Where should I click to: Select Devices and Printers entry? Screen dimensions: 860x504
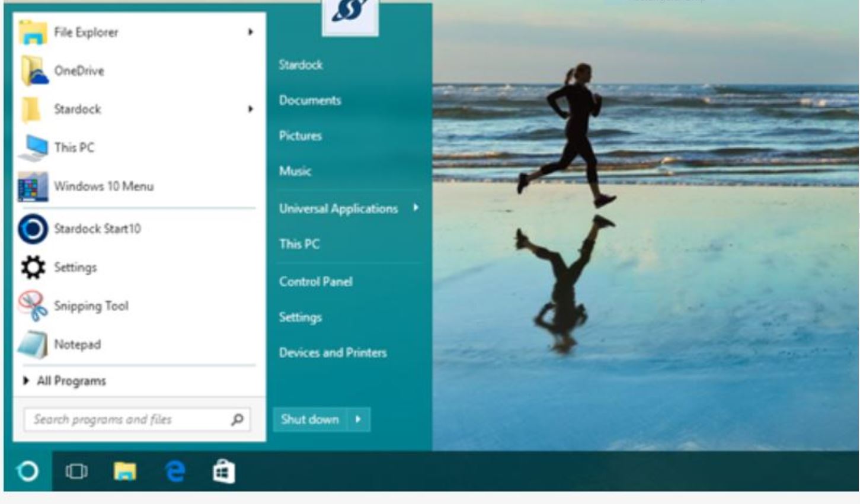pyautogui.click(x=333, y=353)
